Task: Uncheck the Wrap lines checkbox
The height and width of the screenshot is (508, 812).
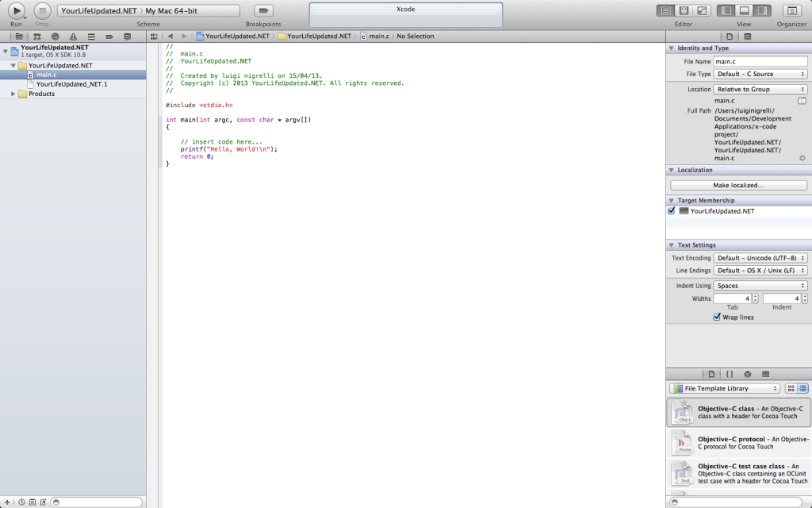Action: click(718, 317)
